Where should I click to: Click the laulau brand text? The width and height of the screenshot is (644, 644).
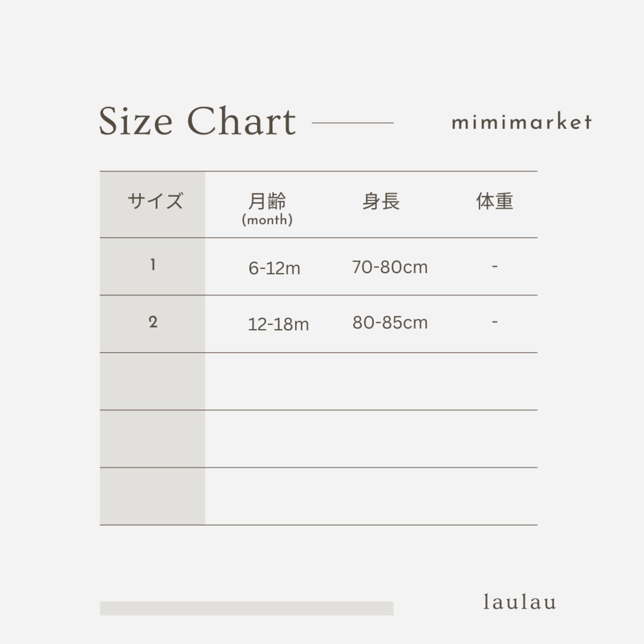point(520,602)
